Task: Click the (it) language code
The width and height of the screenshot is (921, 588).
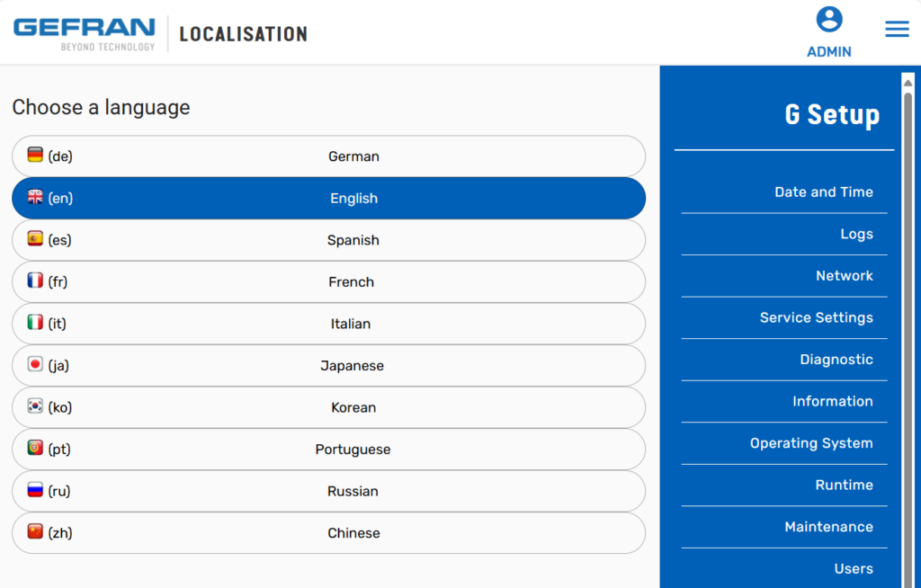Action: [57, 324]
